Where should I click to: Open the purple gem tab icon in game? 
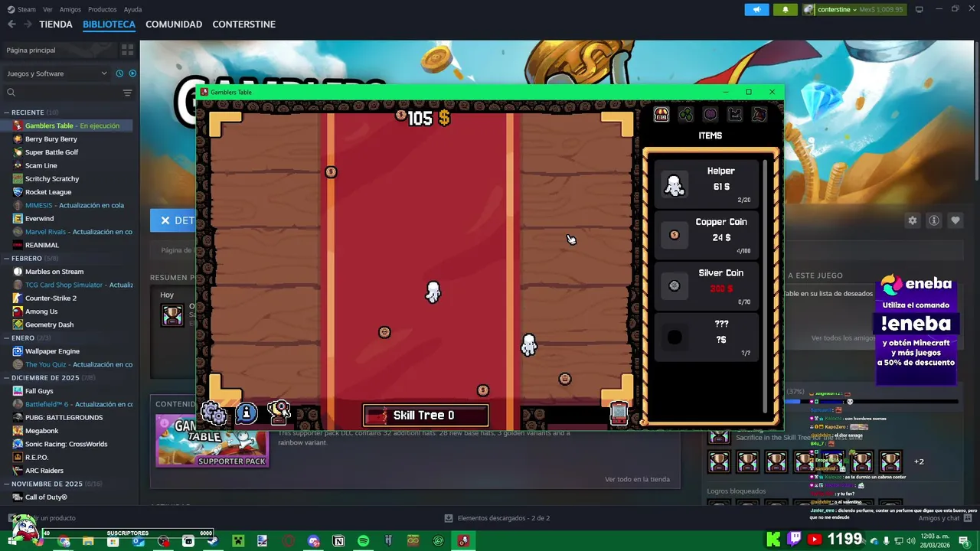(710, 114)
